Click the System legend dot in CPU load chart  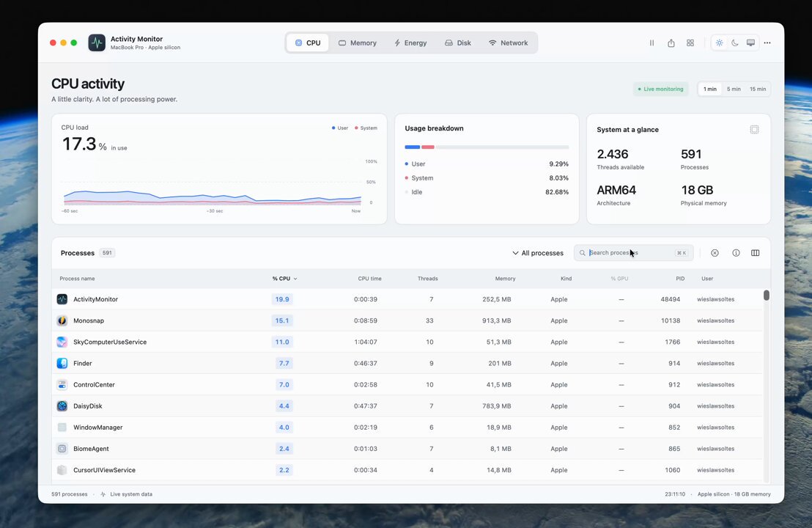pyautogui.click(x=356, y=128)
